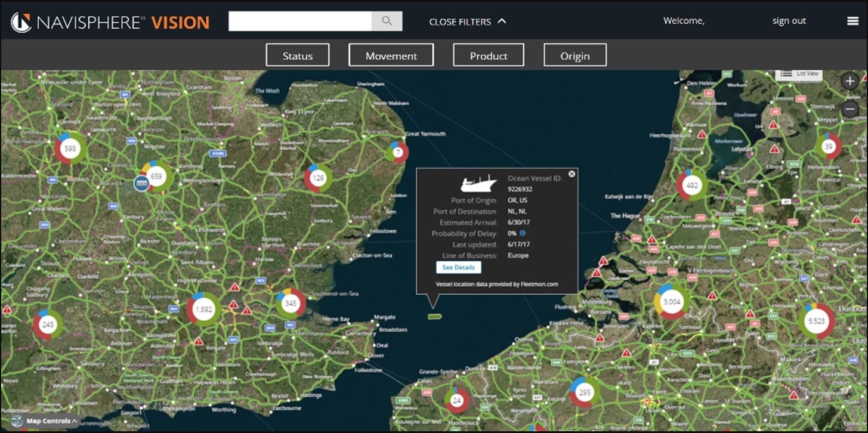Click the Navisphere Vision logo
Viewport: 868px width, 433px height.
point(110,23)
